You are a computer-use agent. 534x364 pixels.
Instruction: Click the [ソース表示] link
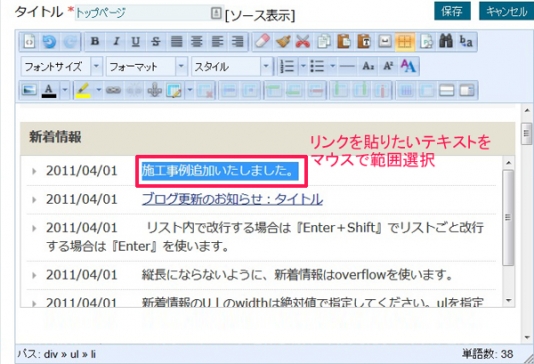(260, 16)
